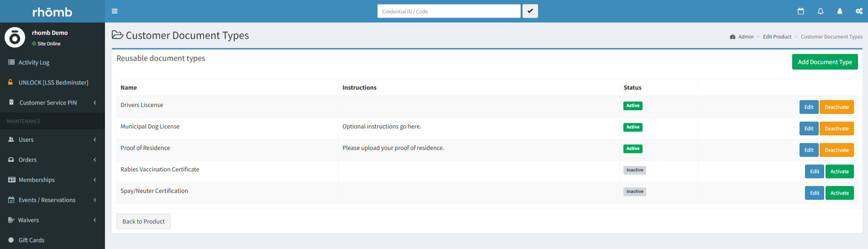Image resolution: width=868 pixels, height=249 pixels.
Task: Open the Memberships menu item
Action: 52,180
